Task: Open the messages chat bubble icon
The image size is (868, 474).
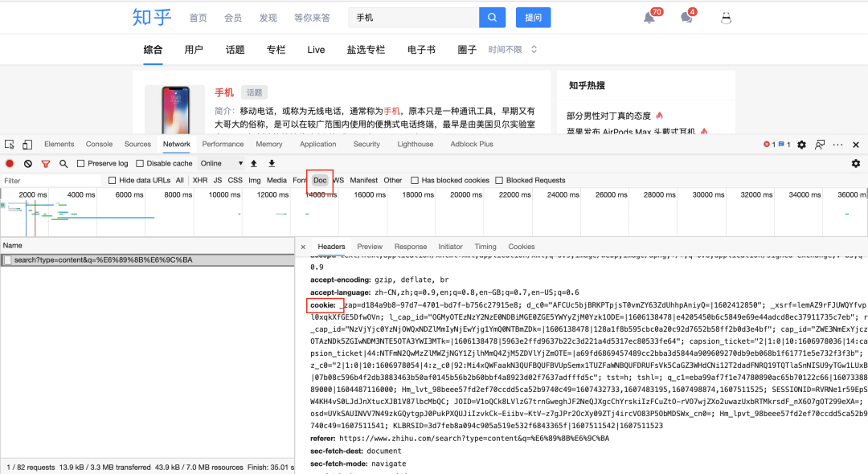Action: (686, 18)
